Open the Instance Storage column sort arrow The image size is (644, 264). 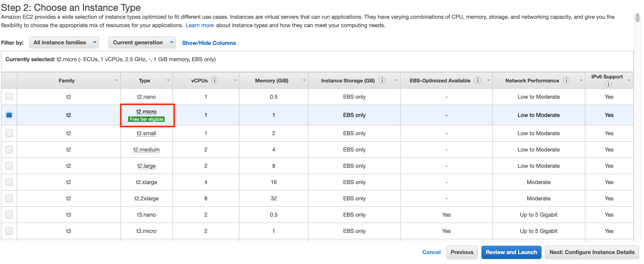click(x=396, y=80)
